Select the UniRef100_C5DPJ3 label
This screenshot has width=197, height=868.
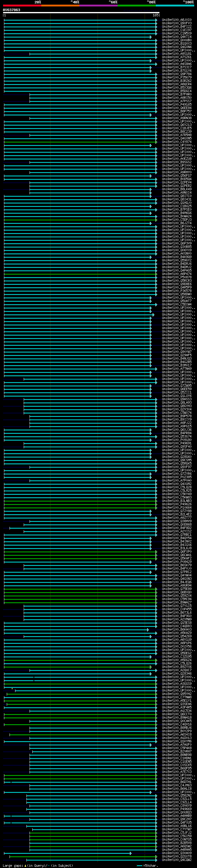pyautogui.click(x=176, y=220)
